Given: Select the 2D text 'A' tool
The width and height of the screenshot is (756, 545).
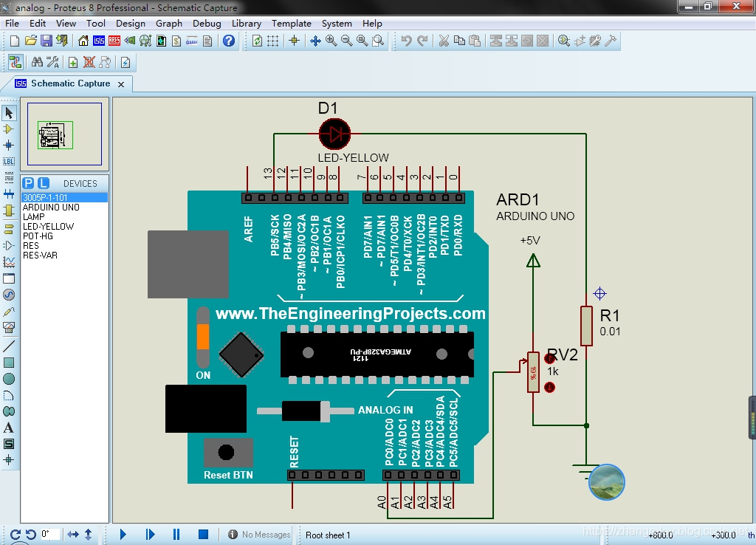Looking at the screenshot, I should pos(9,428).
